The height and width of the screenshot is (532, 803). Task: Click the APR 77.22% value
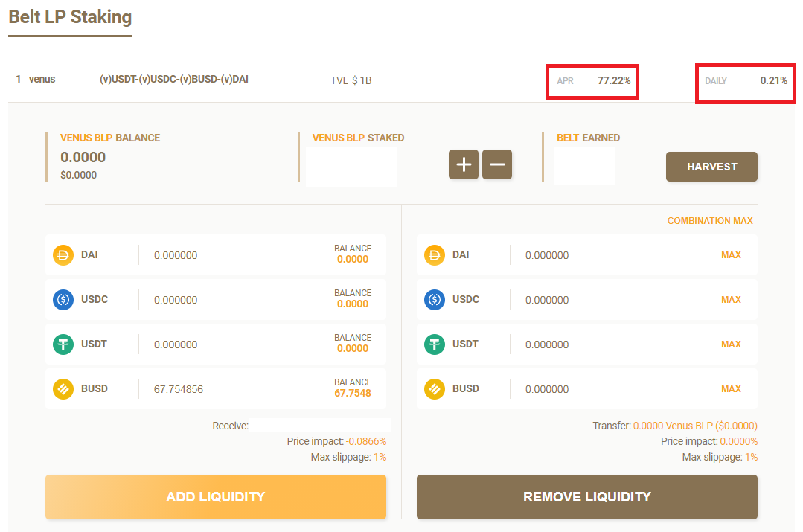613,80
